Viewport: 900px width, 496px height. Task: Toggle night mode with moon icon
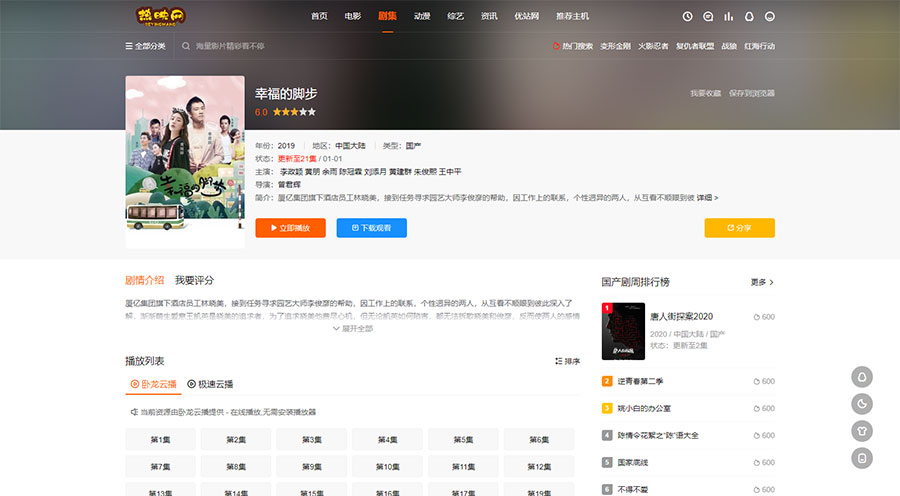(861, 404)
